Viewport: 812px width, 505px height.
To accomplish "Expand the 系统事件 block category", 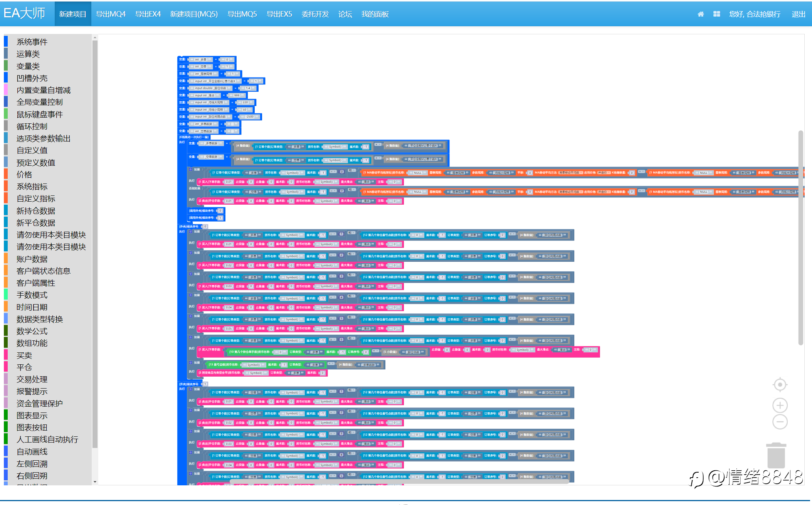I will pyautogui.click(x=32, y=42).
